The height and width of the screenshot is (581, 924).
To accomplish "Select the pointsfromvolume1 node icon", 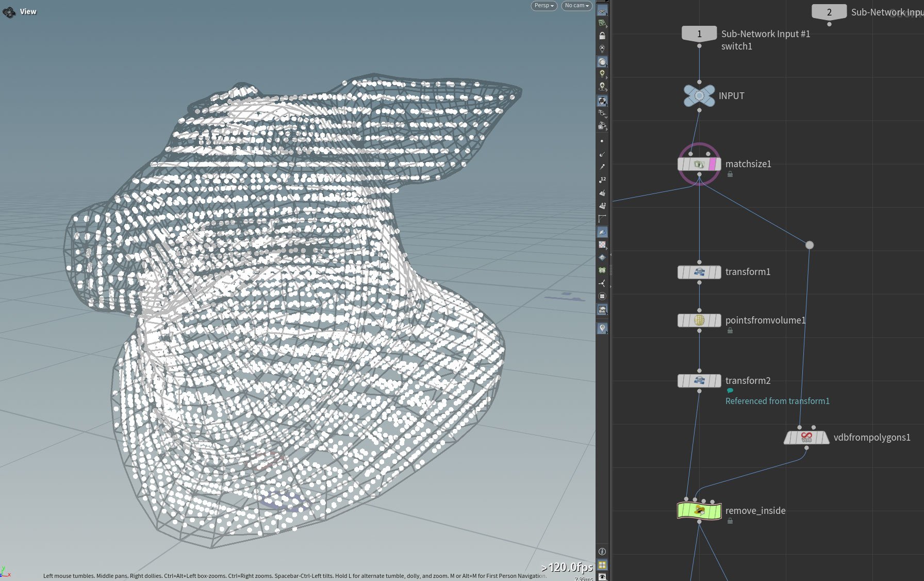I will pos(699,320).
